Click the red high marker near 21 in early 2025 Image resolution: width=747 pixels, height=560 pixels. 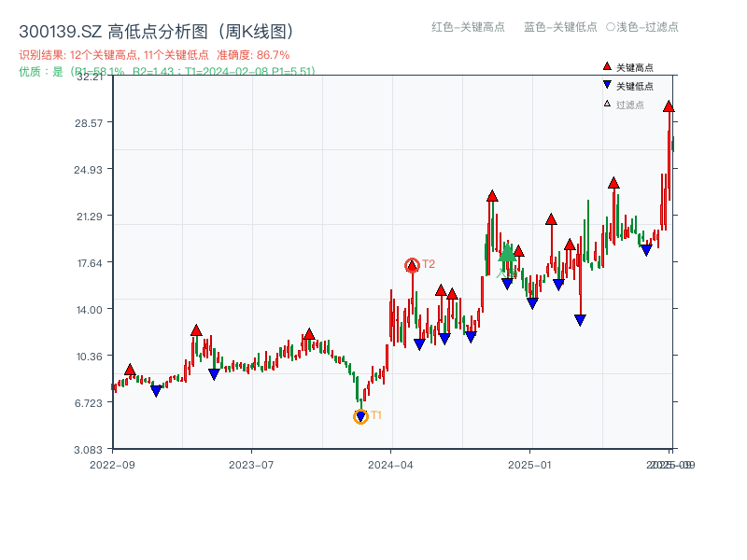551,219
